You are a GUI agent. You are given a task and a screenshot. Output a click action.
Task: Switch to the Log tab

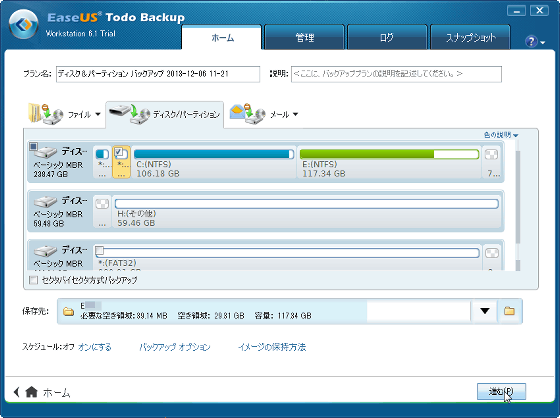coord(387,37)
